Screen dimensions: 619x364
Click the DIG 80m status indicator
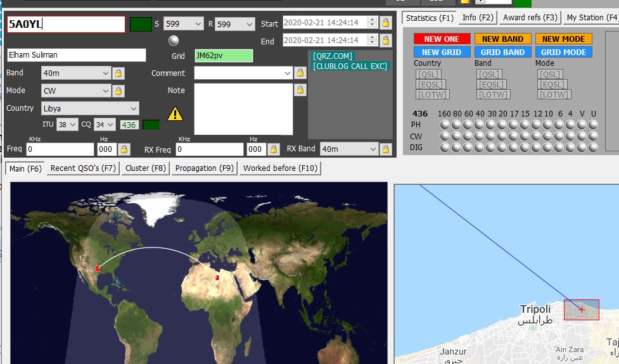456,147
